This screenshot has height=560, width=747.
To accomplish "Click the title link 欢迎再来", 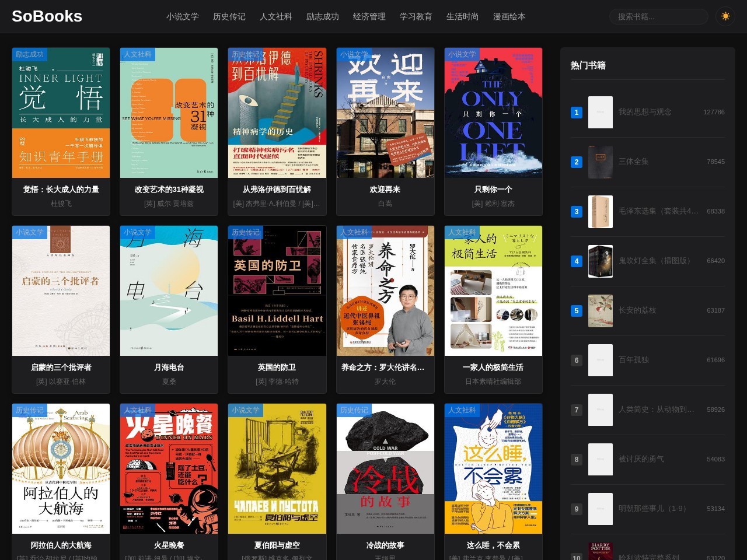I will pyautogui.click(x=385, y=190).
